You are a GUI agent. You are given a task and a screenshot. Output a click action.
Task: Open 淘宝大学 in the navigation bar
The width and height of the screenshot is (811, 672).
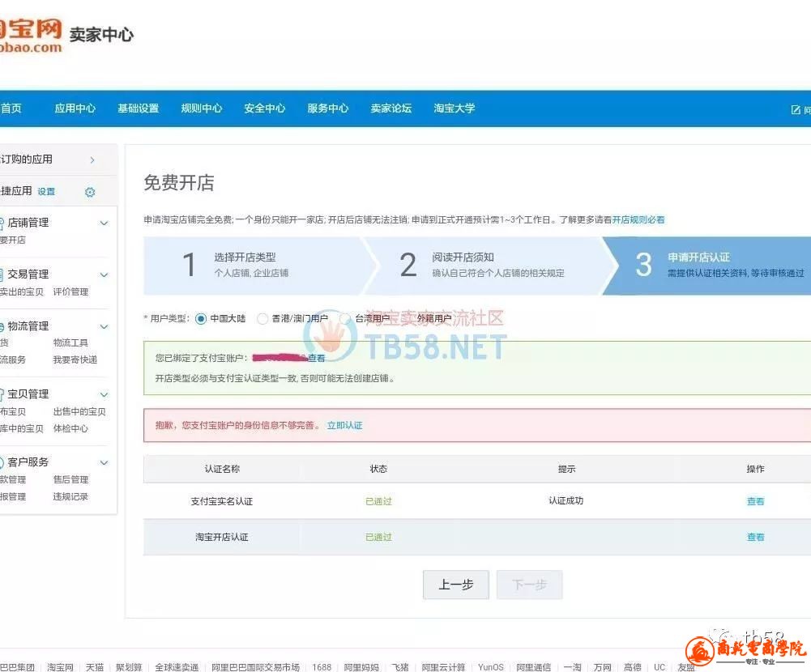pyautogui.click(x=455, y=108)
